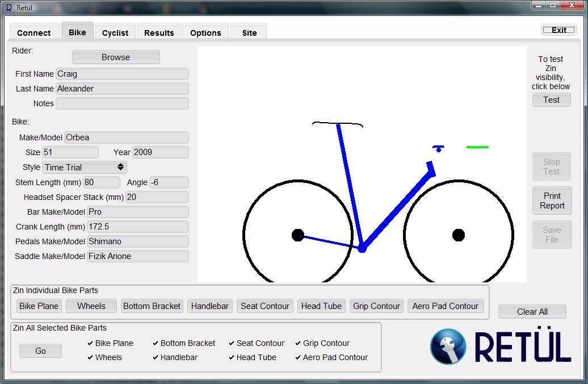Click the saddle outline in bike diagram

pyautogui.click(x=338, y=124)
